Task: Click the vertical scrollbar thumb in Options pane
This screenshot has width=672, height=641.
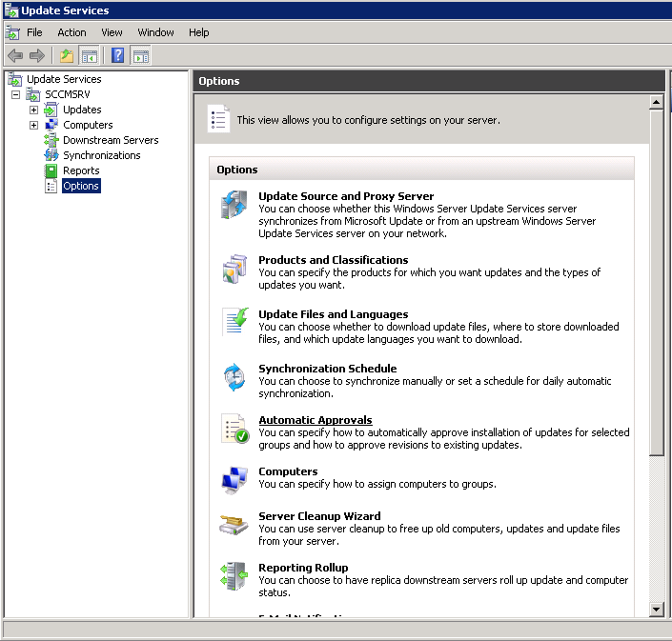Action: 656,282
